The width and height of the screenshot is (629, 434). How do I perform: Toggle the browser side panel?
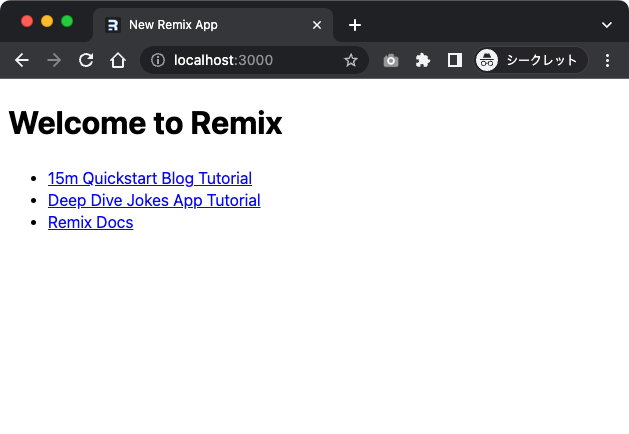pos(454,60)
